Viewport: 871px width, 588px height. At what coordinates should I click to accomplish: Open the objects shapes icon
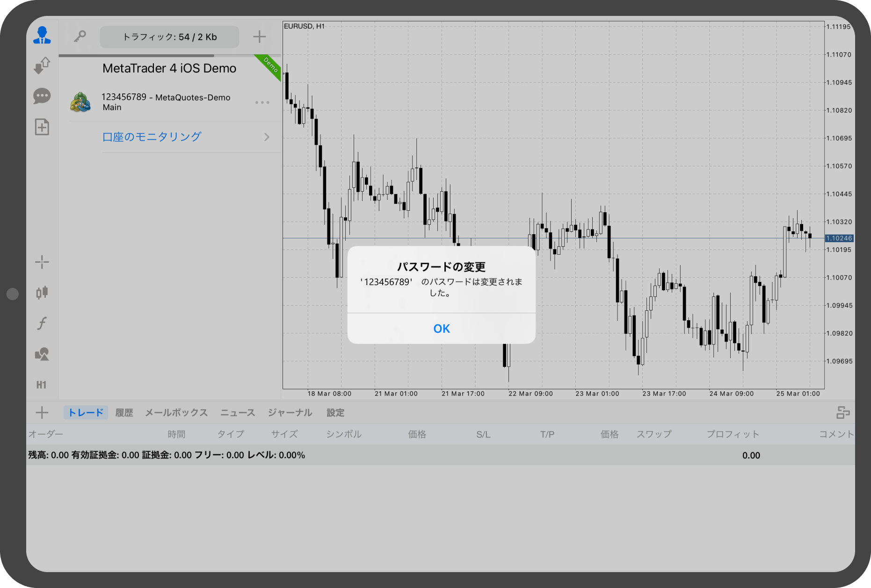[x=42, y=354]
